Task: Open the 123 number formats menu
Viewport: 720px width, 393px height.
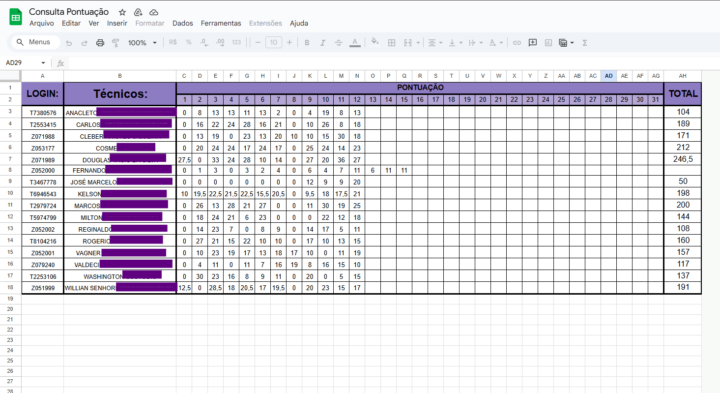Action: pos(236,42)
